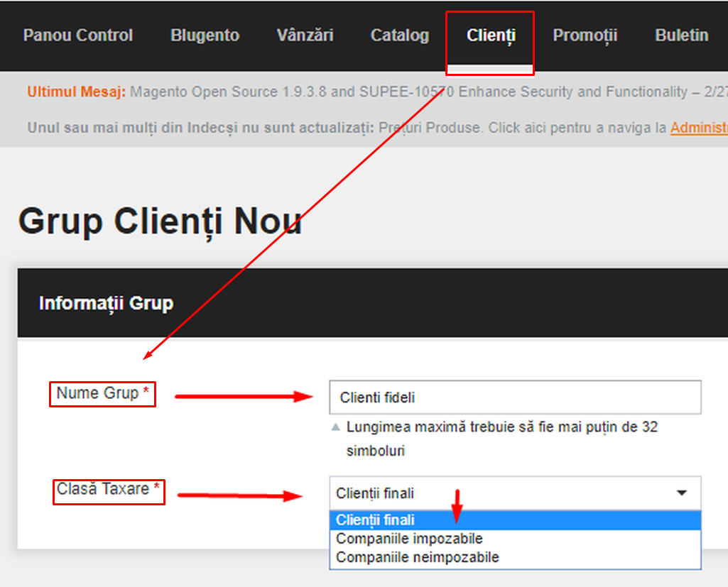728x587 pixels.
Task: Open the Buletin menu
Action: [x=682, y=35]
